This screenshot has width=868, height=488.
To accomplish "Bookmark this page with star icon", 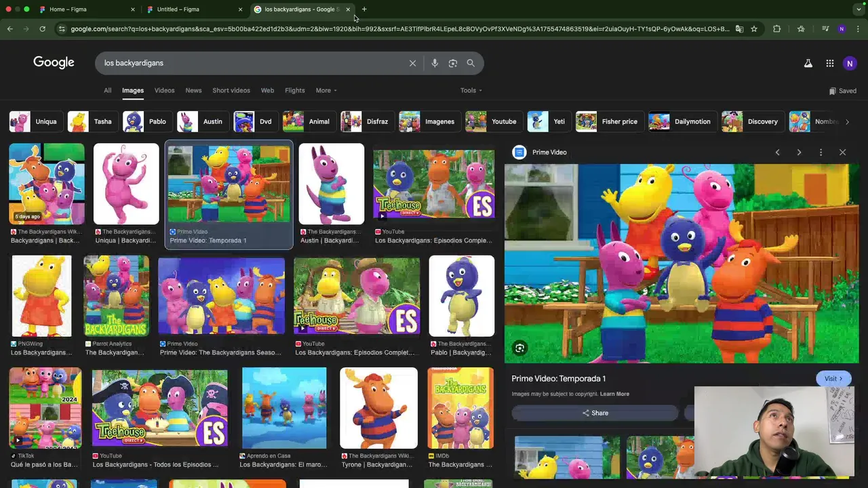I will pos(754,29).
